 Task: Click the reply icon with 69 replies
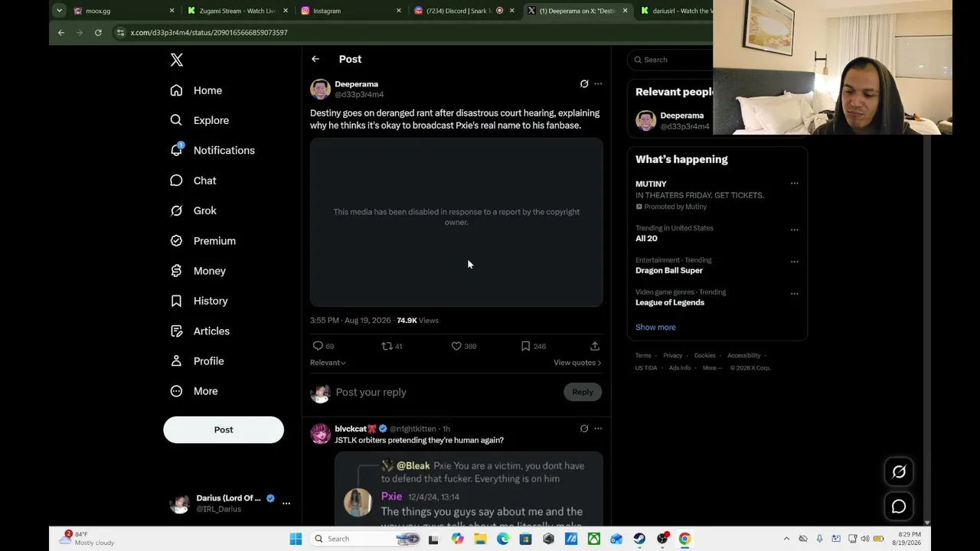click(x=323, y=346)
